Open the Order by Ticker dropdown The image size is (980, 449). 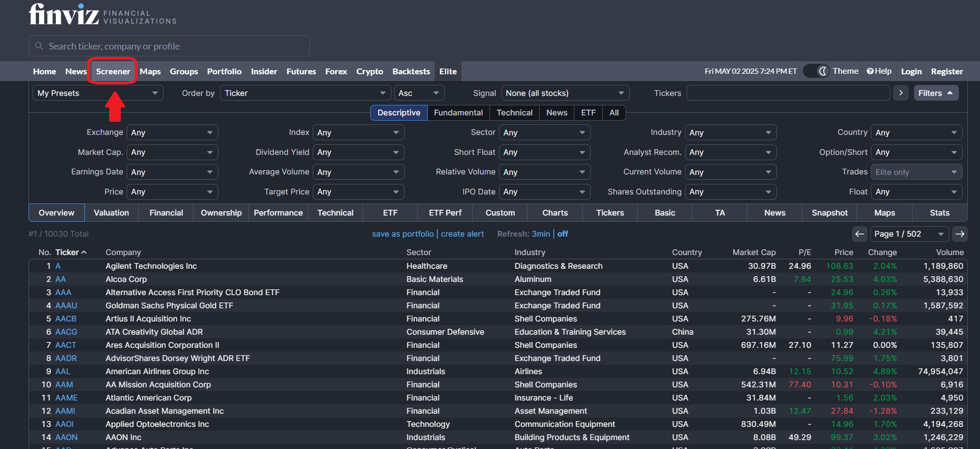tap(305, 93)
